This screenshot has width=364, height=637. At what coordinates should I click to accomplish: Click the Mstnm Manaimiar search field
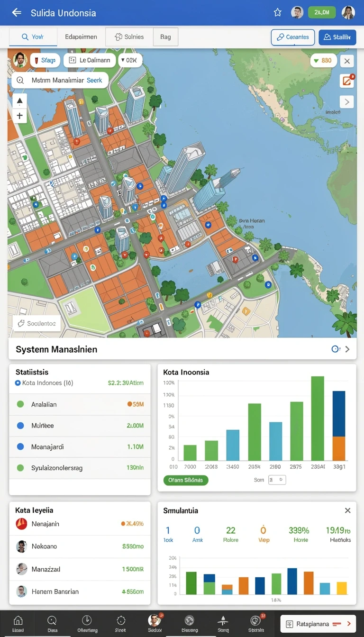[60, 81]
